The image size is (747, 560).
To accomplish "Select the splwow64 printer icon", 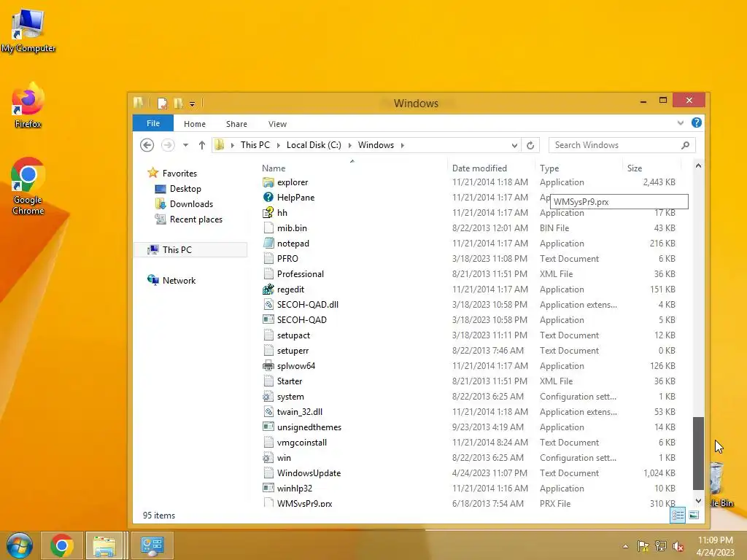I will (x=268, y=366).
